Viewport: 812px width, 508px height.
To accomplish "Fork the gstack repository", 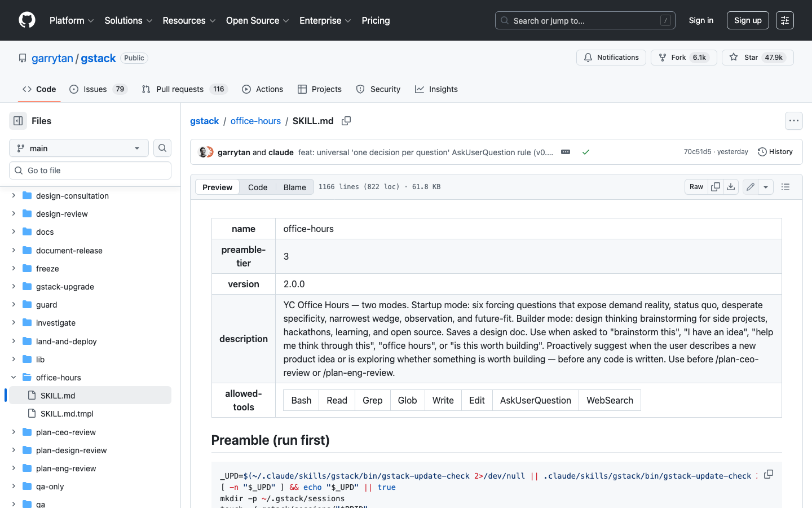I will [684, 58].
